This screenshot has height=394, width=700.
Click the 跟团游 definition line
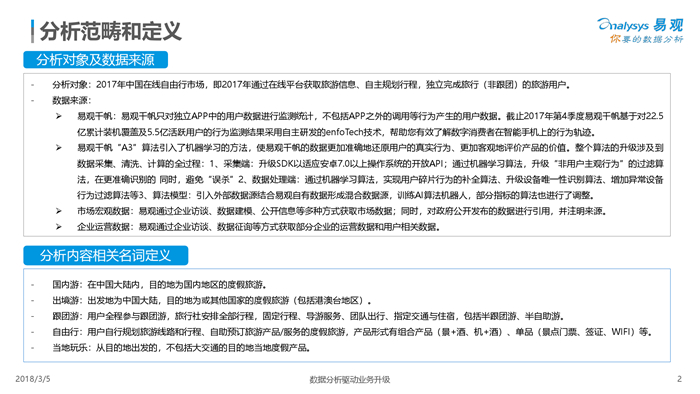coord(308,316)
